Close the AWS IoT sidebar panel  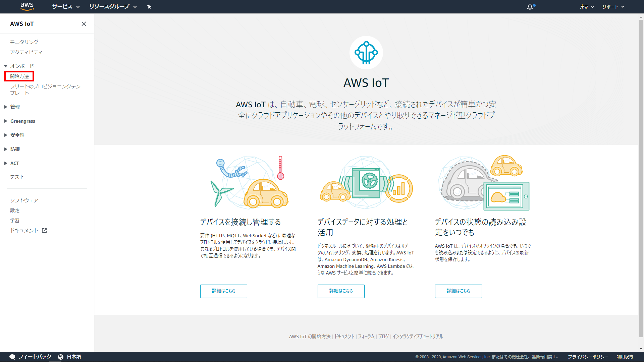(x=84, y=24)
